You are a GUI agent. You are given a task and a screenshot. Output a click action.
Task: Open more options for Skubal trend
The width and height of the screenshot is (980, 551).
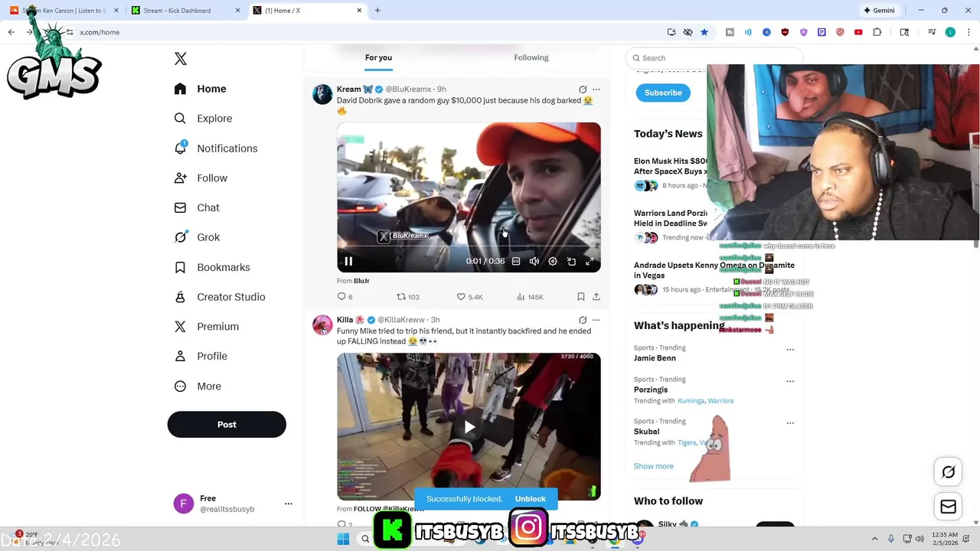(790, 422)
